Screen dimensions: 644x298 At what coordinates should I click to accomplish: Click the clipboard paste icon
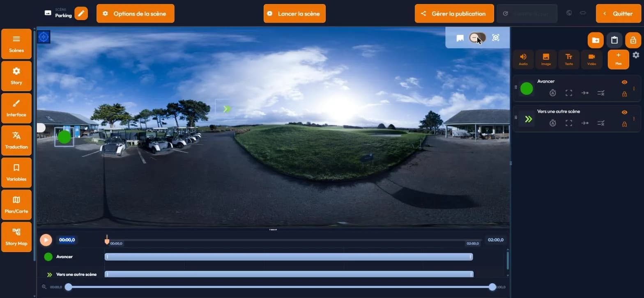[614, 40]
